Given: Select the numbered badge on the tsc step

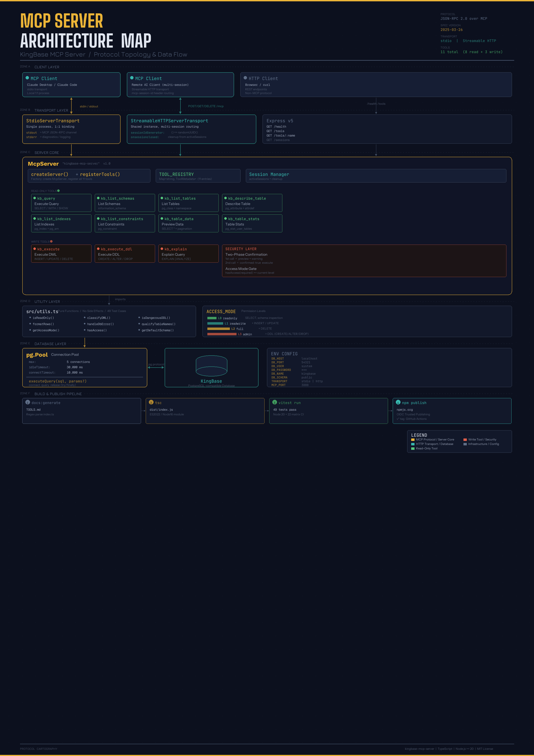Looking at the screenshot, I should click(151, 402).
